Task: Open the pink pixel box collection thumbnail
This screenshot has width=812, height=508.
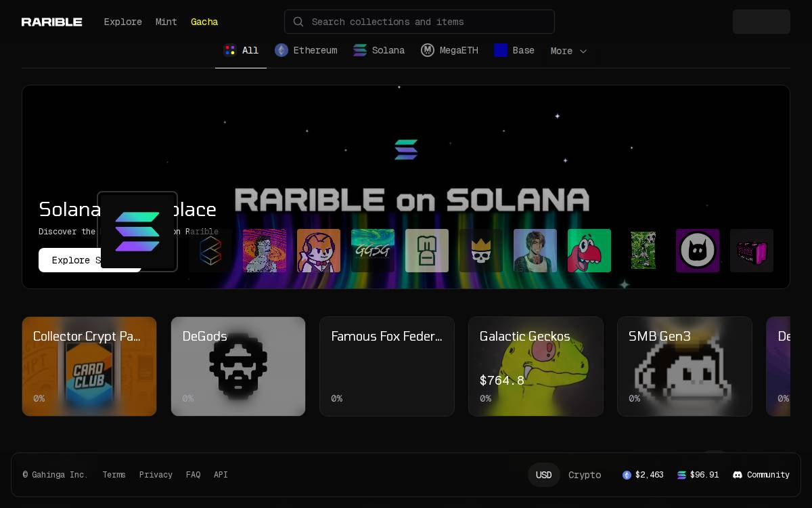Action: pos(752,251)
